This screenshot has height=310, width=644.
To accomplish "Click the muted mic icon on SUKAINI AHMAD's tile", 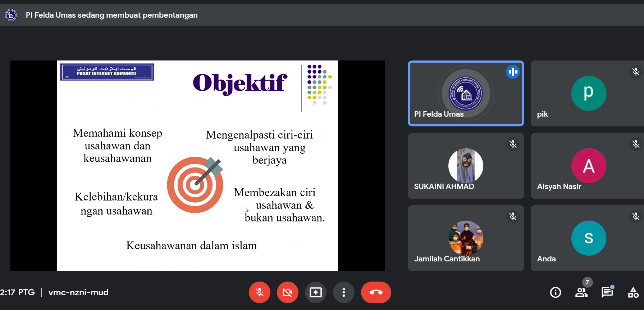I will [513, 144].
